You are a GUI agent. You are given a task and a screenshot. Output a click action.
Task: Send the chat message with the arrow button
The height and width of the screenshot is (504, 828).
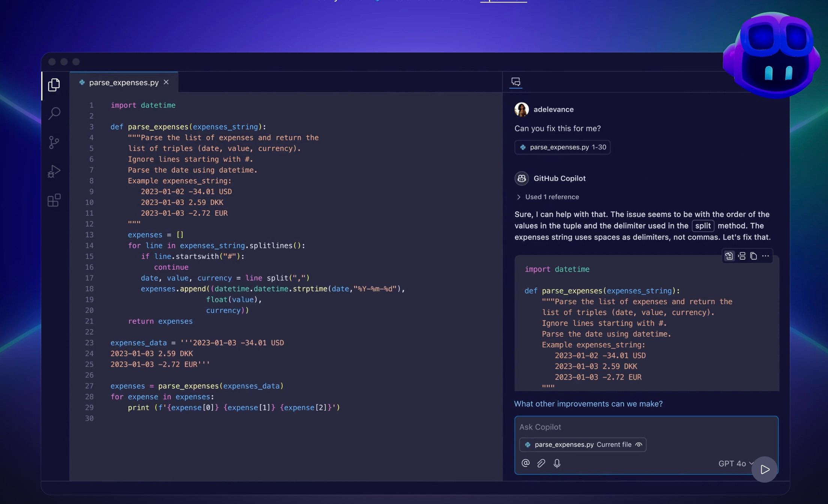(x=764, y=469)
